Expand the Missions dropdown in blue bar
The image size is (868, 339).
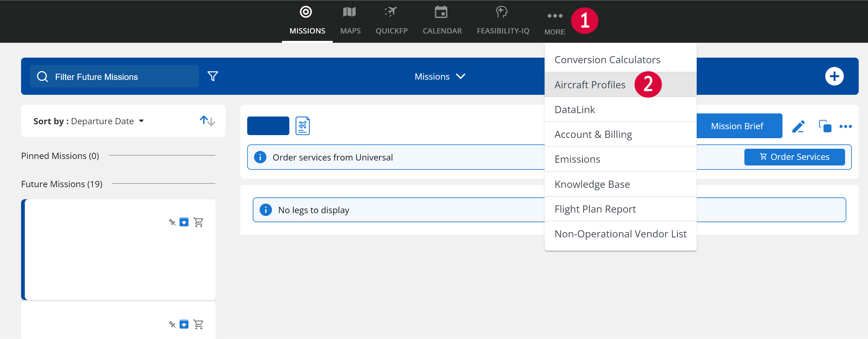[440, 77]
